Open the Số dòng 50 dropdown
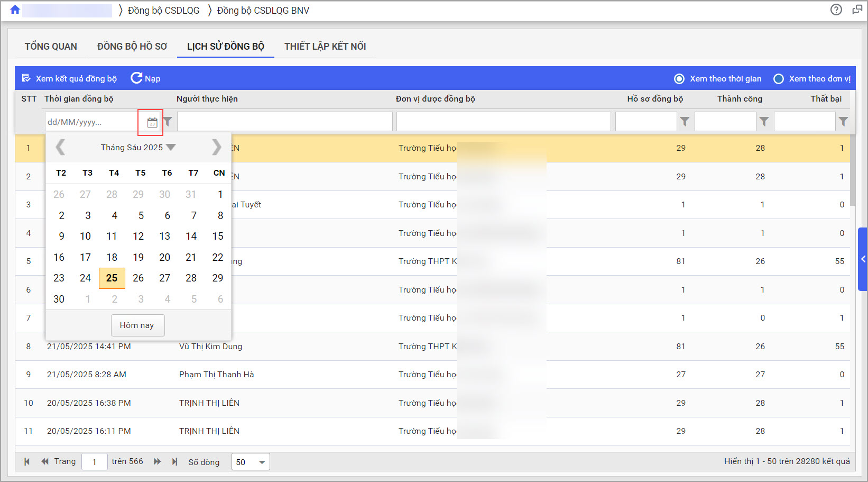 [x=251, y=462]
